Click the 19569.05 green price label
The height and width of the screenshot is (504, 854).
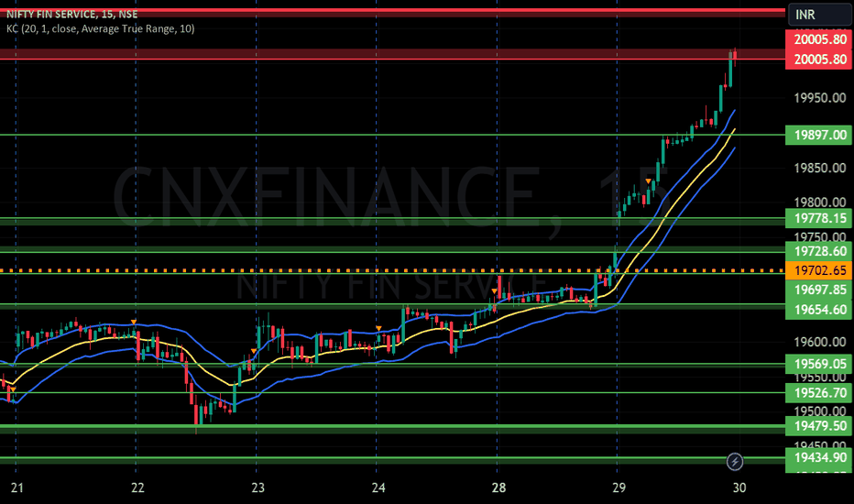tap(819, 364)
